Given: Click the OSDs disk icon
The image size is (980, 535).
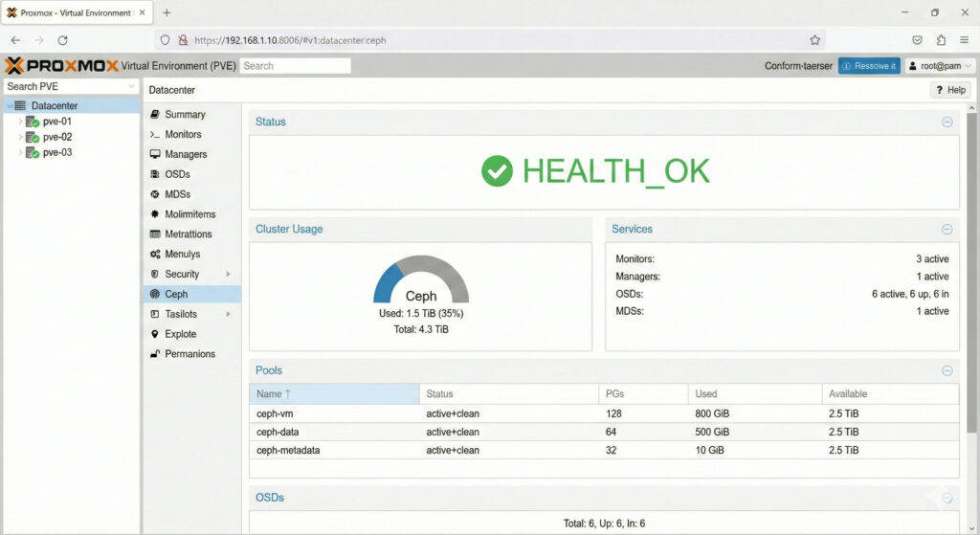Looking at the screenshot, I should (155, 174).
